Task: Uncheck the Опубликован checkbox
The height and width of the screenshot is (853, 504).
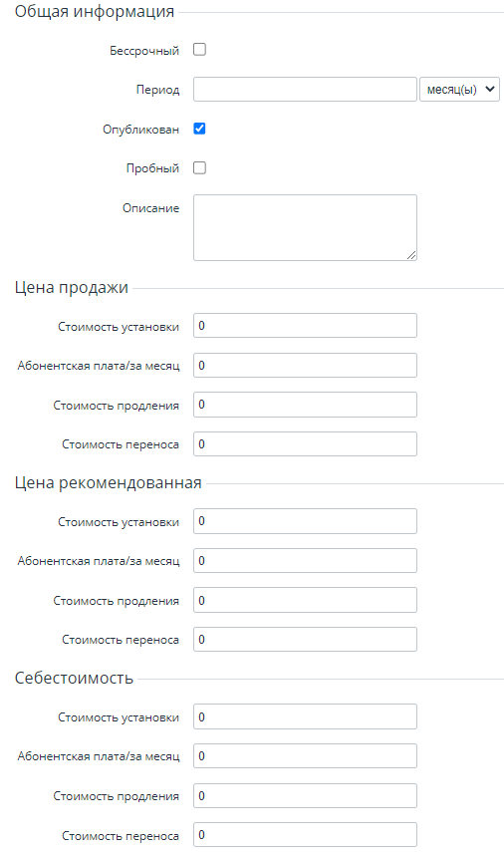Action: coord(199,129)
